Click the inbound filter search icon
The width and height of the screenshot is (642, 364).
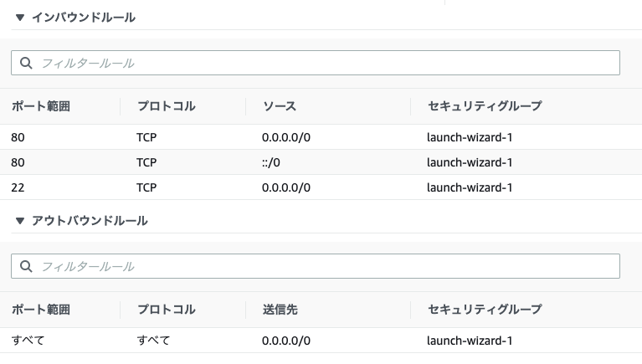pos(26,63)
